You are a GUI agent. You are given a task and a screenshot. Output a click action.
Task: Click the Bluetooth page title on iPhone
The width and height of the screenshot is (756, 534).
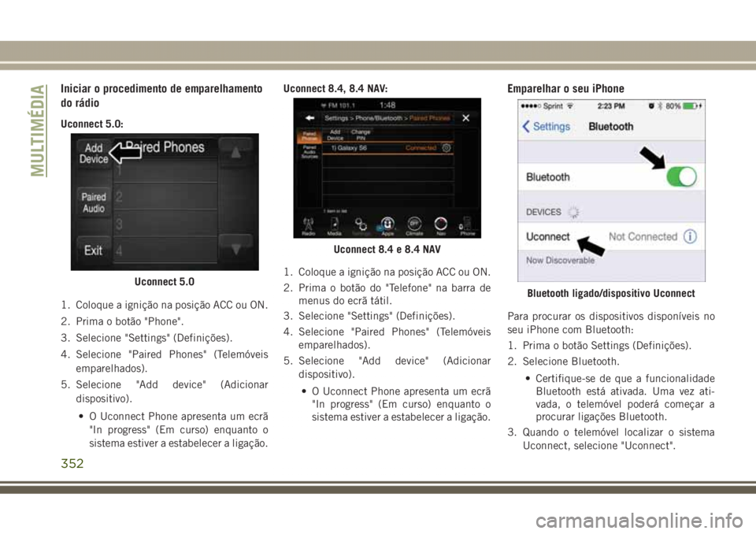pyautogui.click(x=611, y=126)
